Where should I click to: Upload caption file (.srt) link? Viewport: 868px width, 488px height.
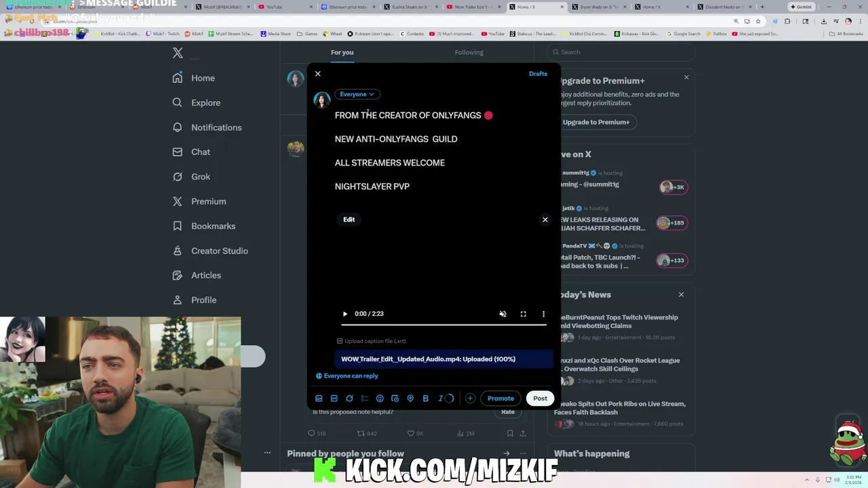click(x=371, y=341)
